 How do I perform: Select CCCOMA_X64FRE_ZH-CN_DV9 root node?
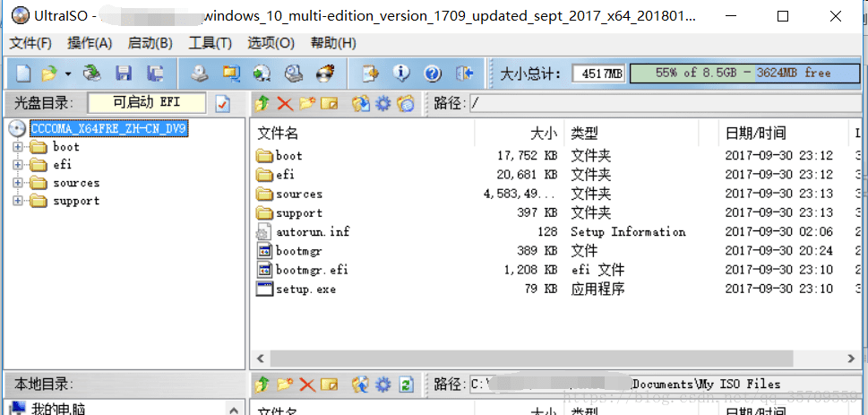[109, 129]
